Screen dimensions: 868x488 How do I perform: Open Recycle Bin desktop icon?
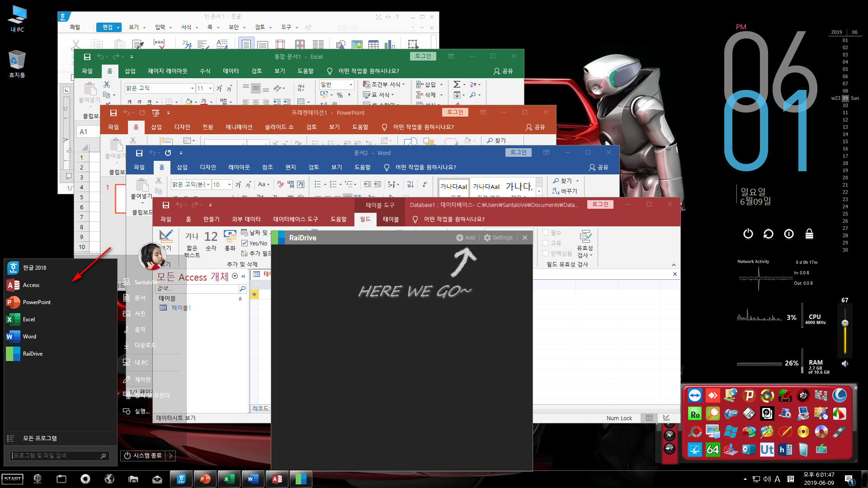tap(17, 64)
